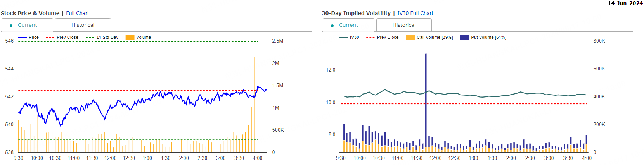Click the green dot on IV30 Current tab
The width and height of the screenshot is (644, 165).
(332, 26)
